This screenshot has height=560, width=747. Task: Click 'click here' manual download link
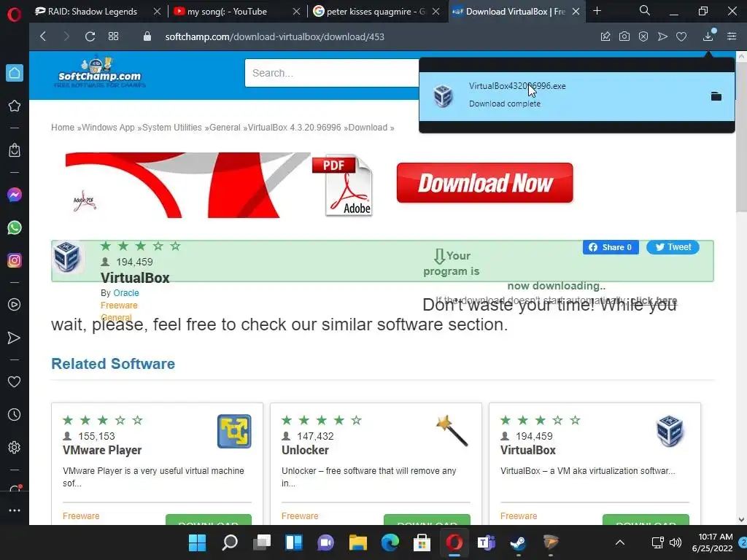click(654, 300)
